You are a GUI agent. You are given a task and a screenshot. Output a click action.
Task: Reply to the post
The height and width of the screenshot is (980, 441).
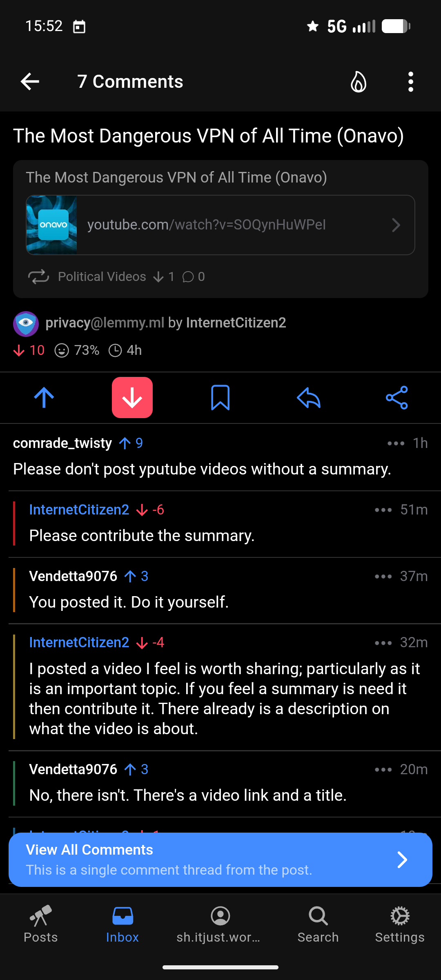click(309, 397)
